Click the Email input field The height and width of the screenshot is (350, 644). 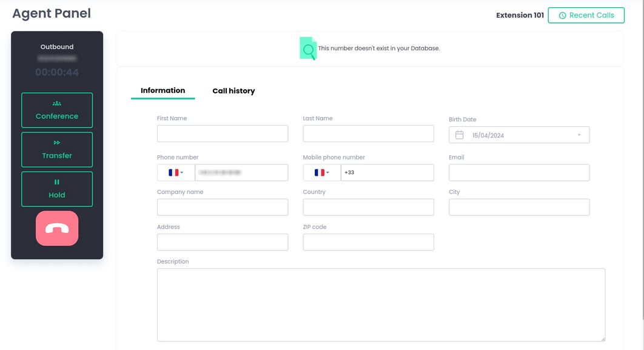tap(519, 173)
